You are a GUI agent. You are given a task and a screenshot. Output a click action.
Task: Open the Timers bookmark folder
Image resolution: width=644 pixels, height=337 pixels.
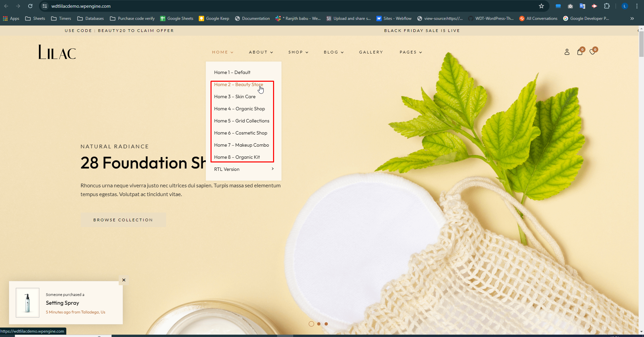point(61,18)
